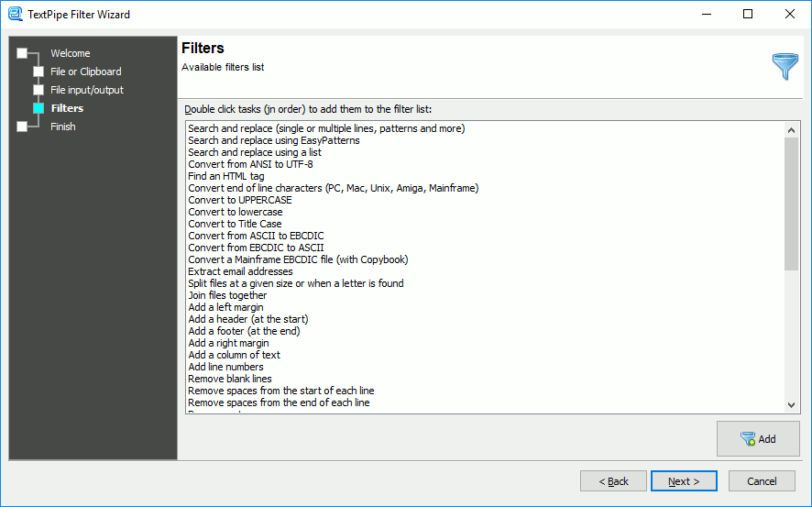Select the File or Clipboard step box
Viewport: 812px width, 507px height.
pos(38,72)
